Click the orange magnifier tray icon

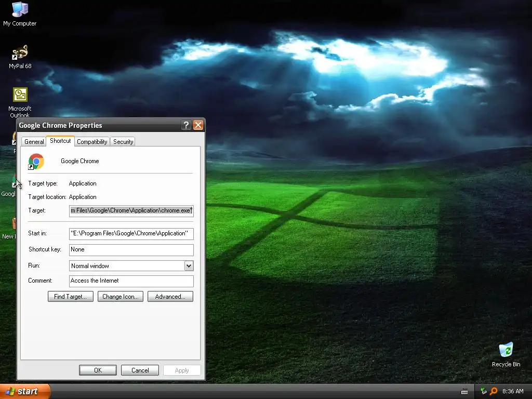pyautogui.click(x=494, y=391)
